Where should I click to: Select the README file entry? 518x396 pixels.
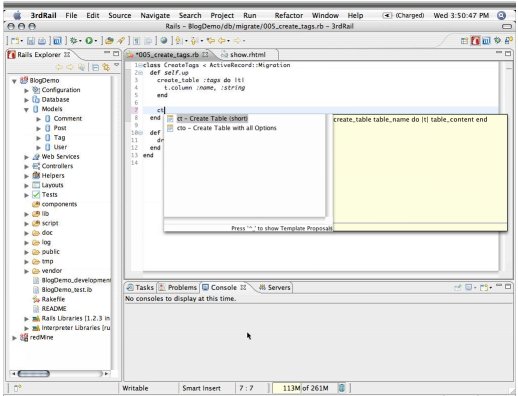click(54, 309)
